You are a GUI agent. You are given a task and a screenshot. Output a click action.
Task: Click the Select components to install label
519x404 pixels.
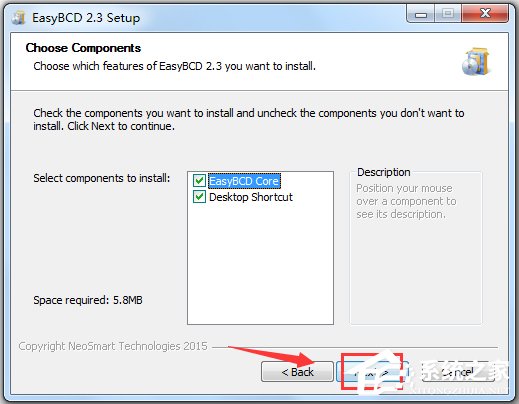102,178
